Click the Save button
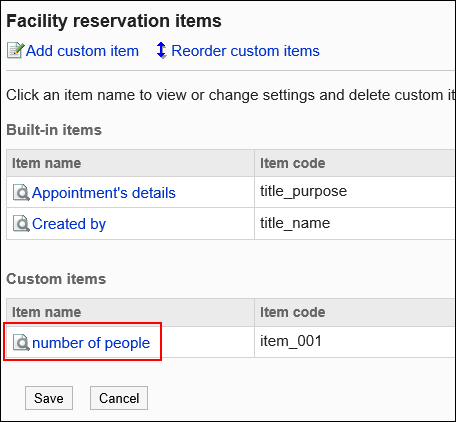456x422 pixels. [49, 398]
